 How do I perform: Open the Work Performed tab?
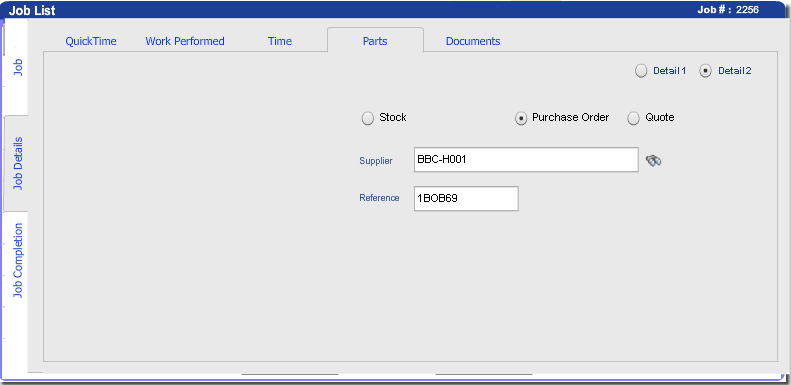tap(185, 41)
